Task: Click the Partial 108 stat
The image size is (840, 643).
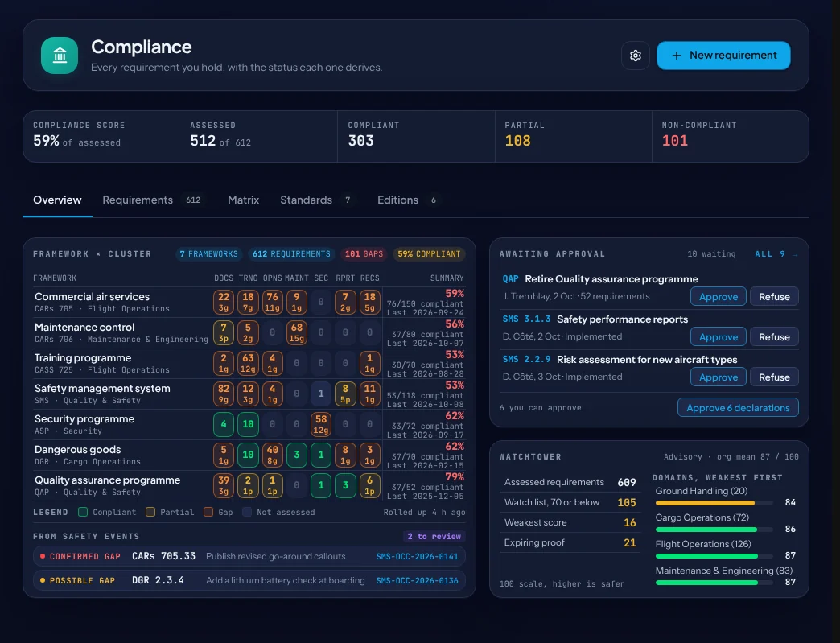Action: (573, 136)
